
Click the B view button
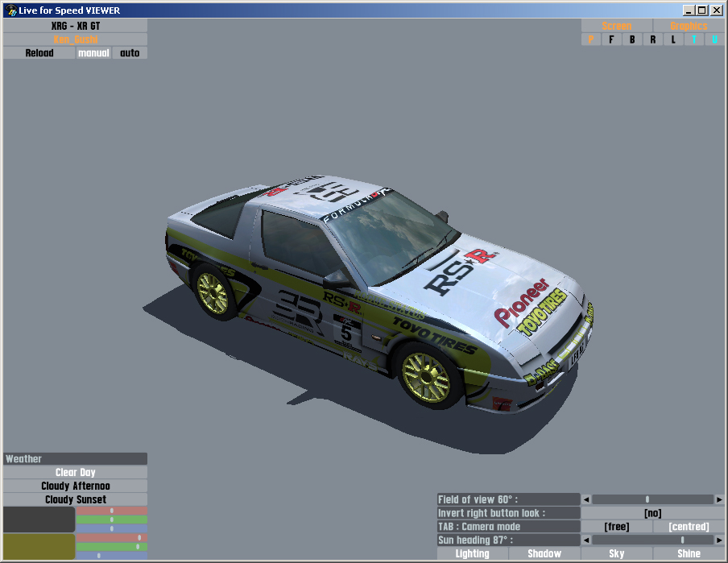pyautogui.click(x=632, y=39)
